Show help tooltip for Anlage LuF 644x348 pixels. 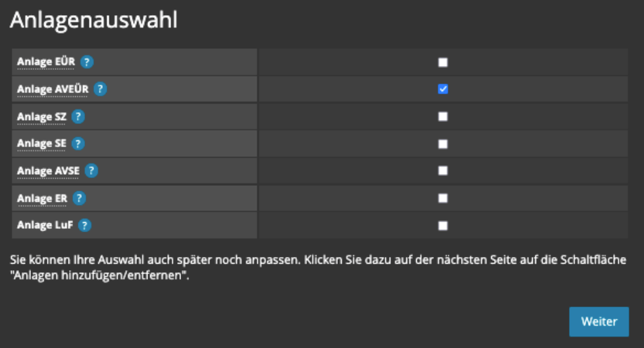pos(84,225)
